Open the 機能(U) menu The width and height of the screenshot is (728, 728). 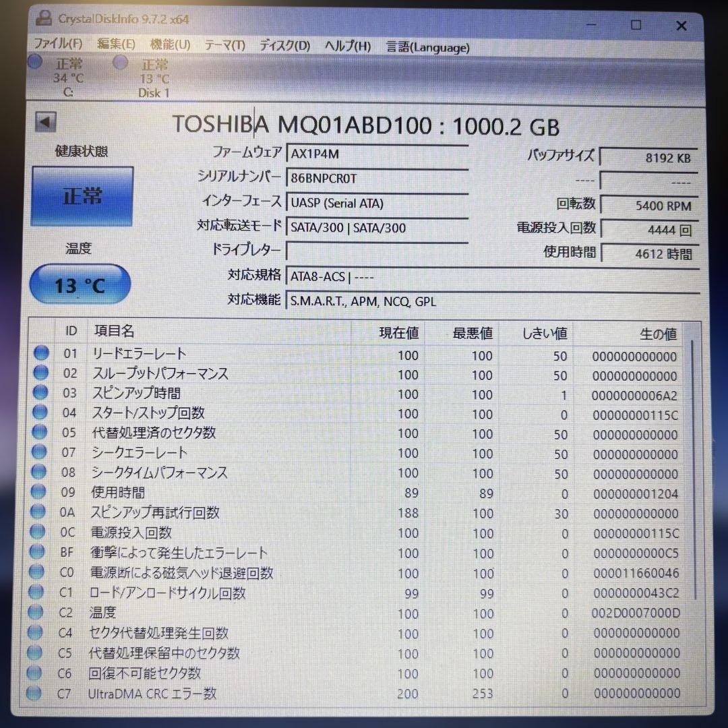coord(171,44)
